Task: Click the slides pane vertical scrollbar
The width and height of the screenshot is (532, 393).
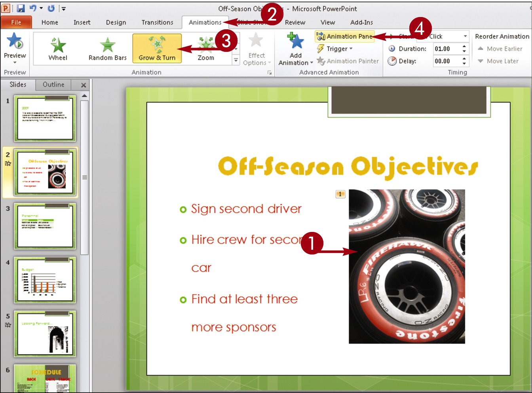Action: [x=84, y=177]
